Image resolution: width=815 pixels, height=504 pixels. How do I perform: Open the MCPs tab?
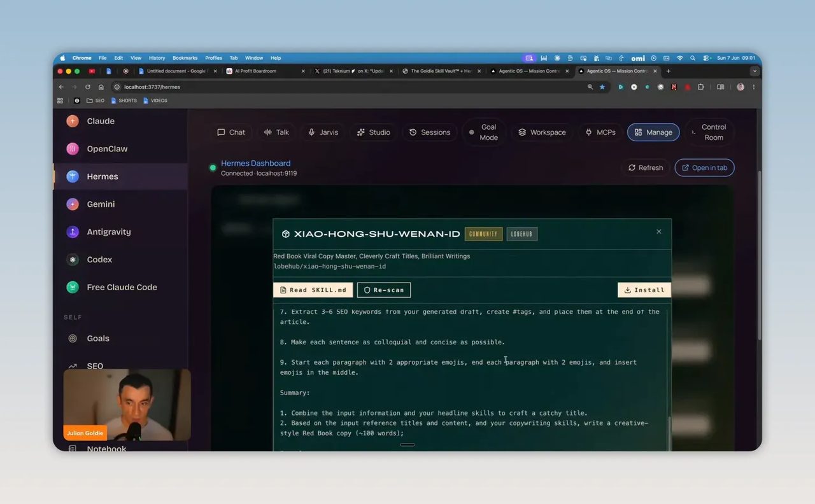tap(600, 132)
